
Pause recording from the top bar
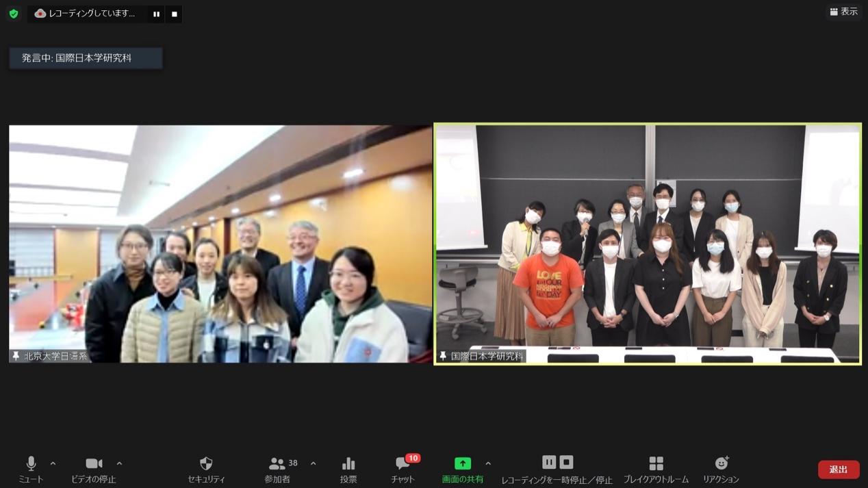tap(156, 14)
